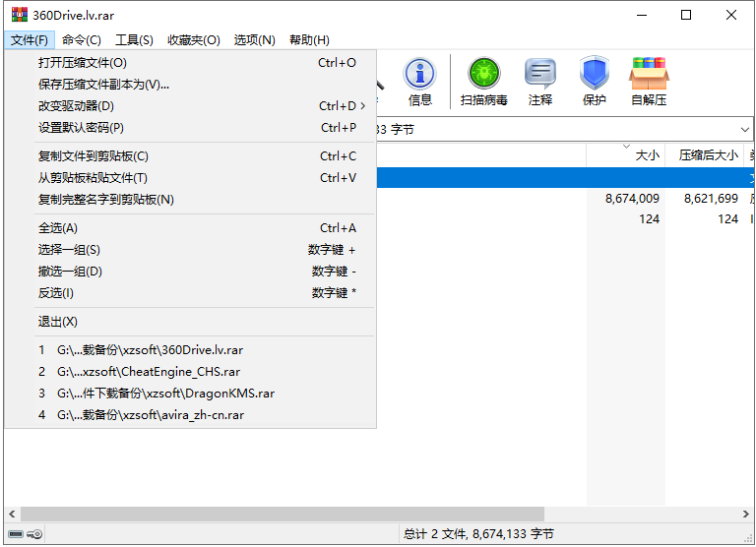
Task: Click the WinRAR app icon in title bar
Action: point(20,15)
